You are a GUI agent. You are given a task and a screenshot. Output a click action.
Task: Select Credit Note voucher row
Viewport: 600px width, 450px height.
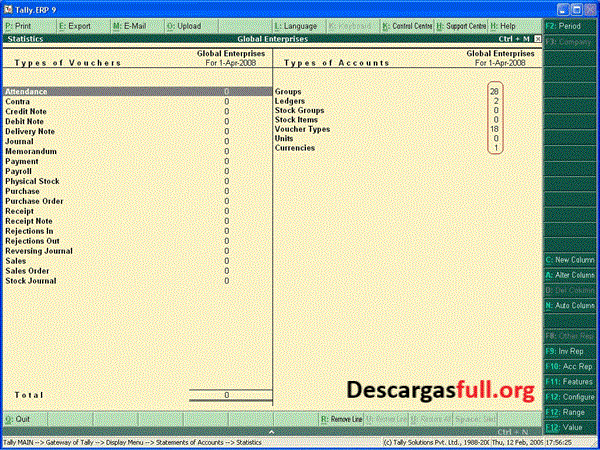(137, 112)
